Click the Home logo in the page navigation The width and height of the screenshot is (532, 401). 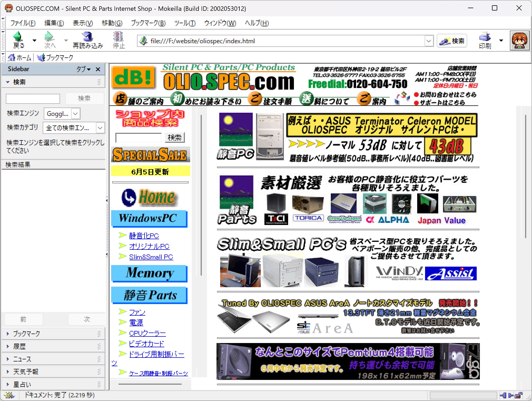coord(149,197)
